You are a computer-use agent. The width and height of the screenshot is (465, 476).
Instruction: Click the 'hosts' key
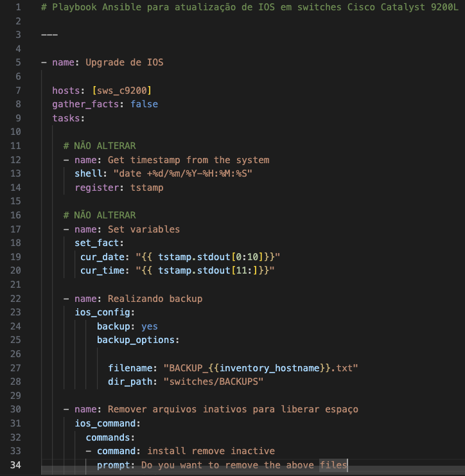click(x=66, y=91)
